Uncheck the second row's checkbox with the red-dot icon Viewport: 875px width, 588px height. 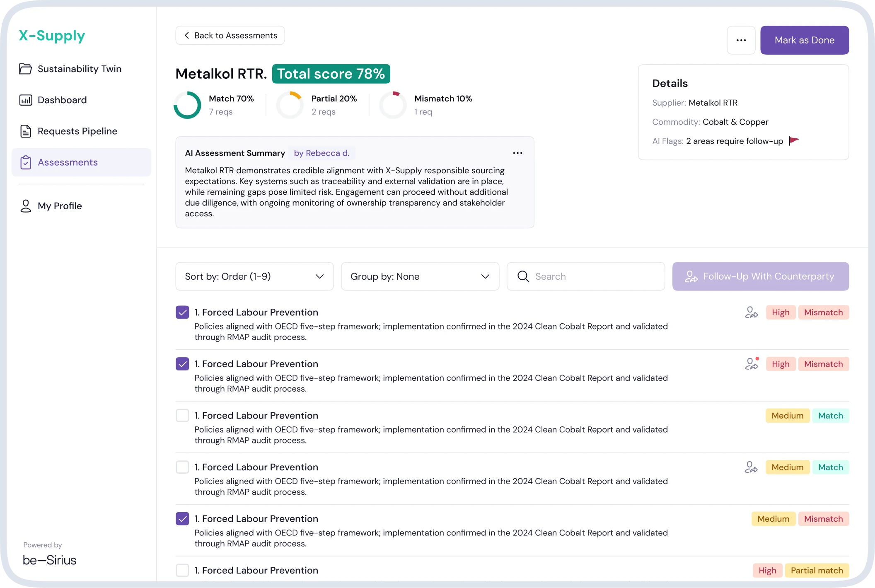[182, 364]
